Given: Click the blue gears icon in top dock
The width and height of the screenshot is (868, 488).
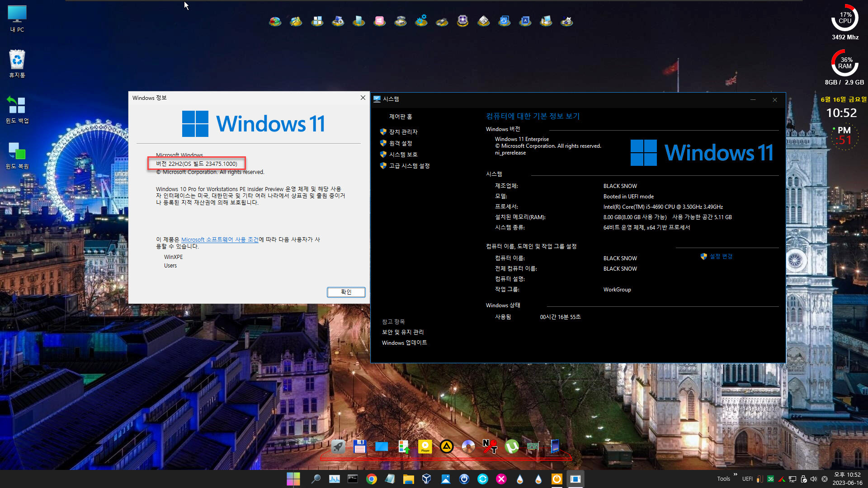Looking at the screenshot, I should (421, 21).
